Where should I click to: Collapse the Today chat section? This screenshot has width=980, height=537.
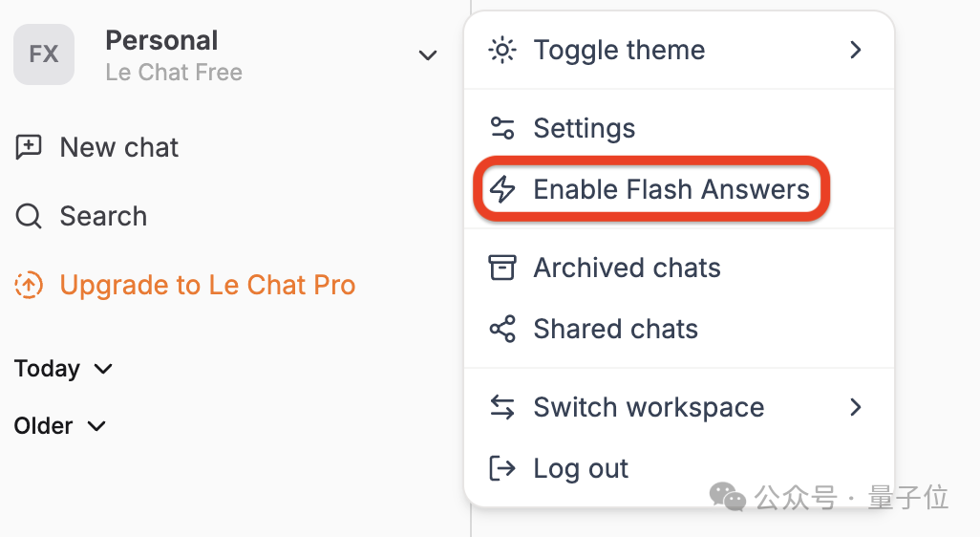(63, 369)
